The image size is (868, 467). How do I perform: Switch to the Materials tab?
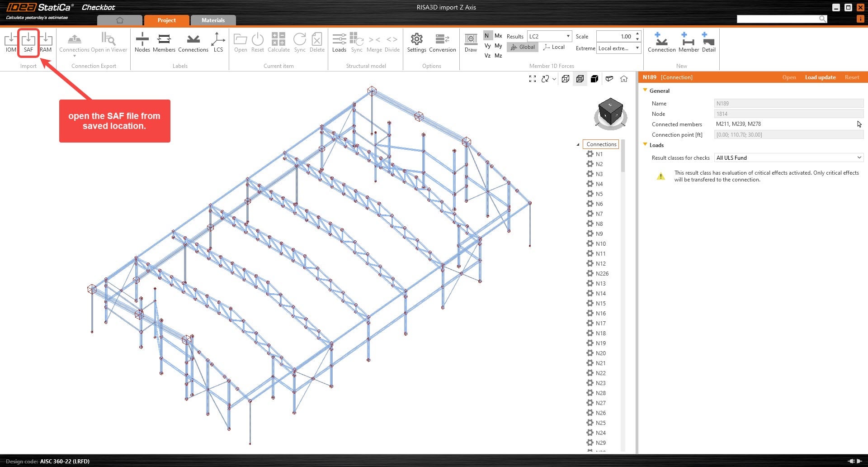[213, 20]
